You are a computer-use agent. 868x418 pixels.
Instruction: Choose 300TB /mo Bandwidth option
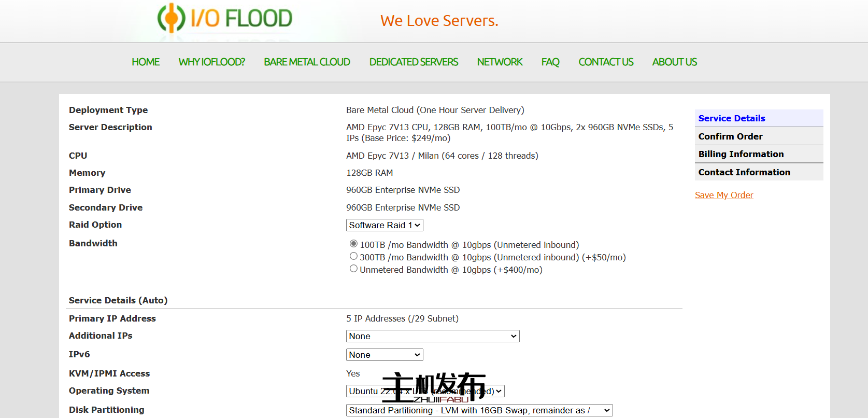pyautogui.click(x=353, y=256)
